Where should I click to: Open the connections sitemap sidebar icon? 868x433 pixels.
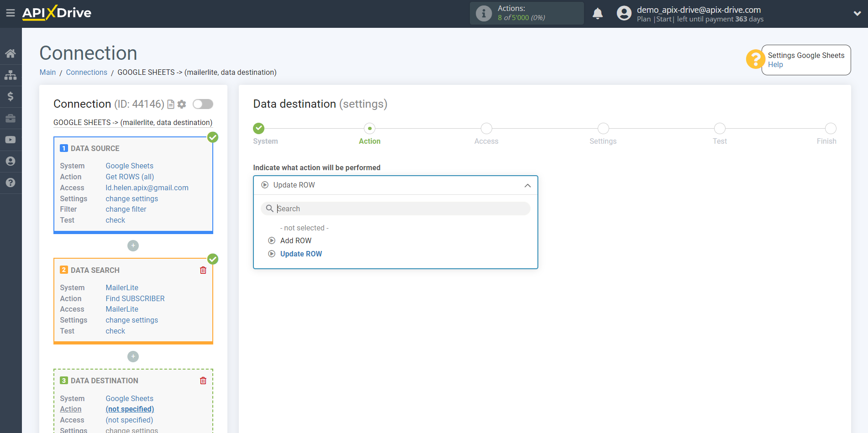coord(11,75)
